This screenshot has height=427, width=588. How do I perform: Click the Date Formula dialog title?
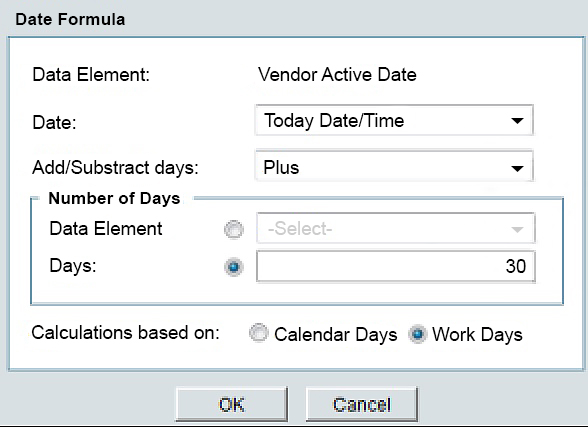click(x=70, y=19)
